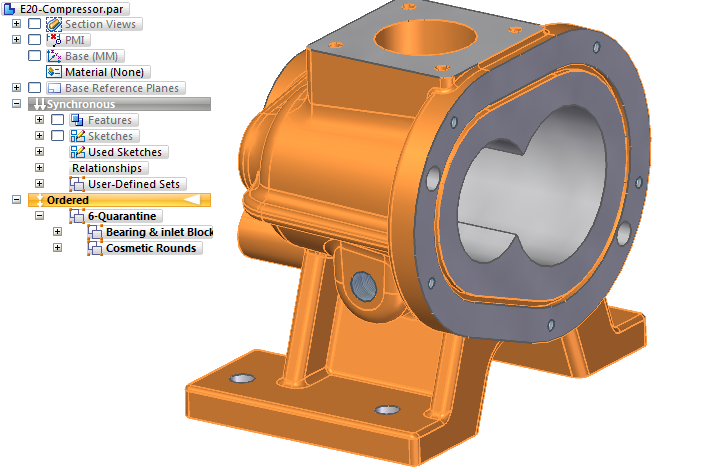Click the Cosmetic Rounds set icon
Image resolution: width=711 pixels, height=472 pixels.
[95, 248]
